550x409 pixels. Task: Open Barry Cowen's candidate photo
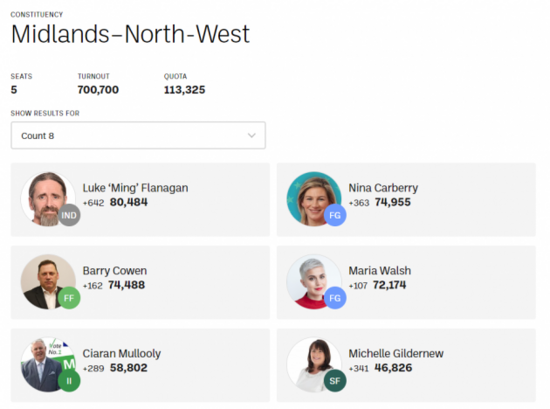tap(48, 282)
